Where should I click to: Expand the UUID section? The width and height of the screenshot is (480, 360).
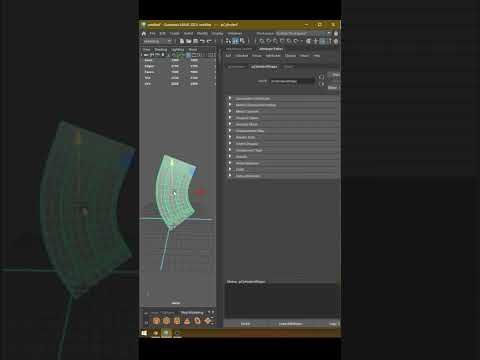coord(283,170)
